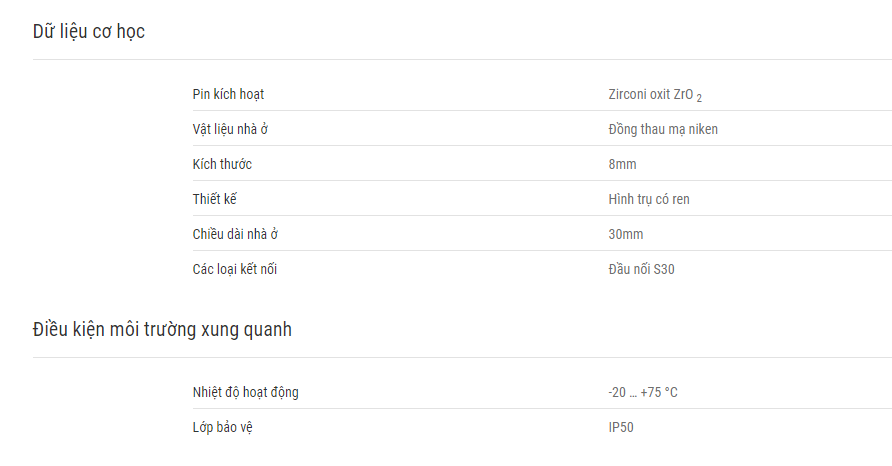Select the 'Chiều dài nhà ở' label
This screenshot has height=466, width=892.
tap(235, 234)
